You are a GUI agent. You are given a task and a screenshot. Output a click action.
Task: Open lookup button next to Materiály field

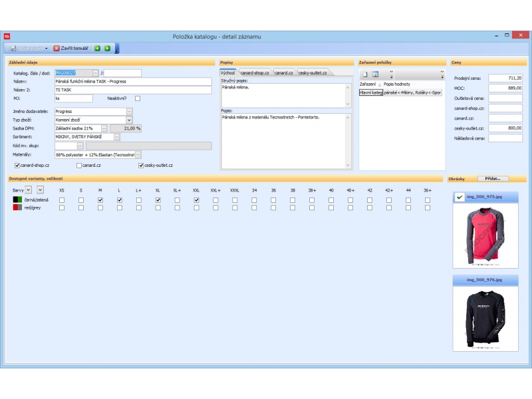138,154
